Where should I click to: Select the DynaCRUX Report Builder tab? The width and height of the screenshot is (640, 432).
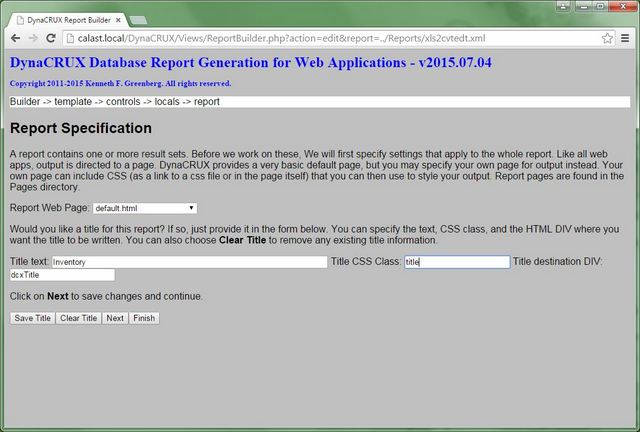coord(68,20)
